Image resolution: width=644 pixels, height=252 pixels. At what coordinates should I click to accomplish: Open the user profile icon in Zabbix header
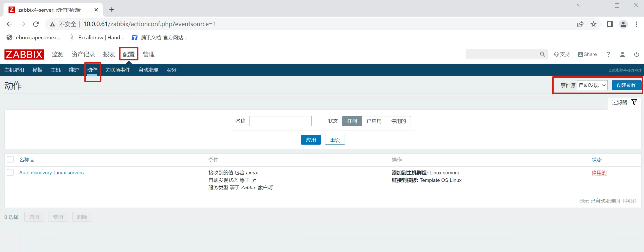pos(622,54)
